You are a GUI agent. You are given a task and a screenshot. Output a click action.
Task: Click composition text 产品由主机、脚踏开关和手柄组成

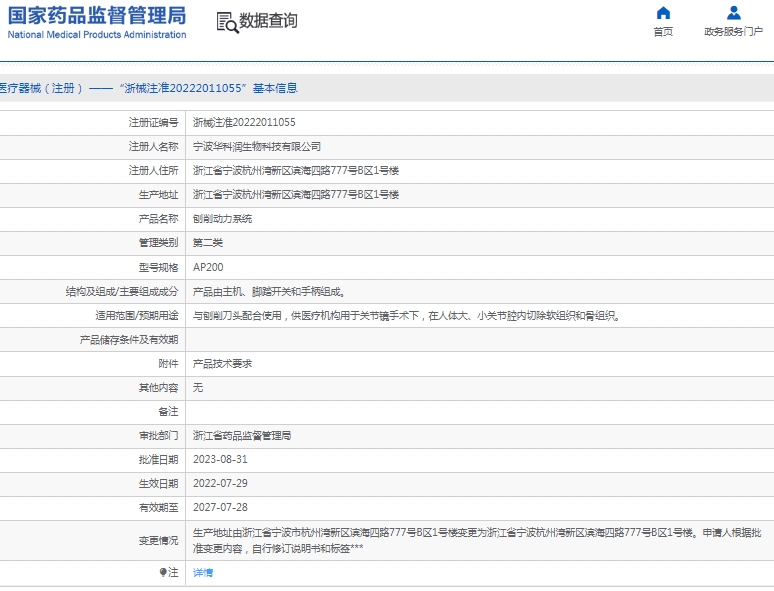[x=269, y=292]
